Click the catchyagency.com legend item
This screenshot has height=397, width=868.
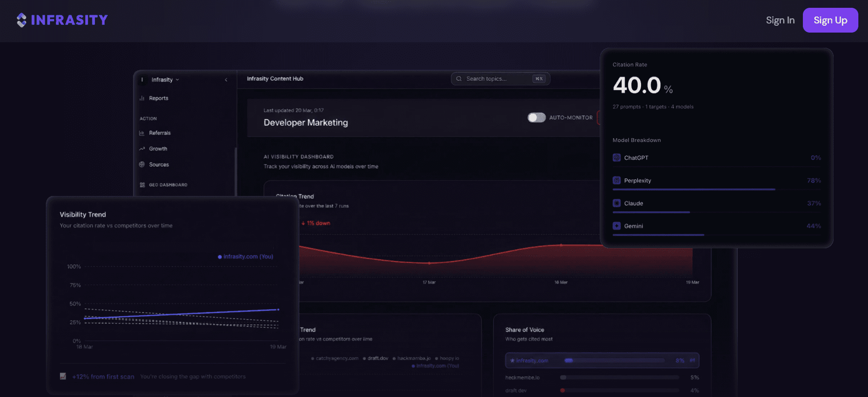(x=335, y=358)
